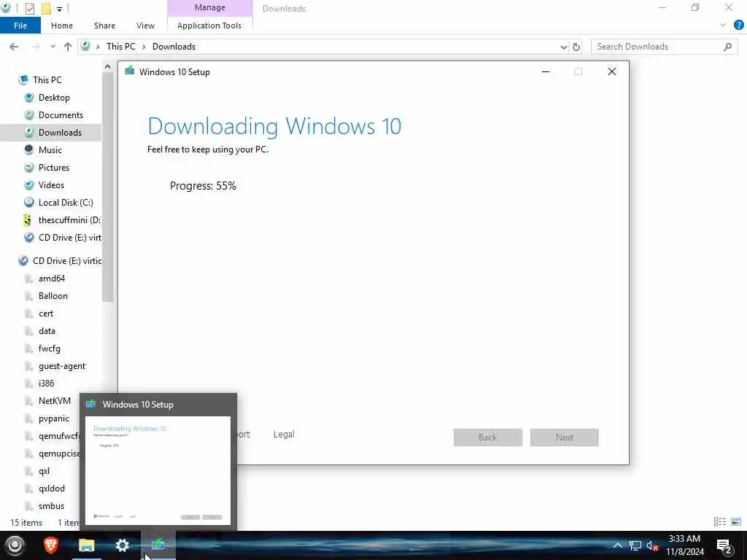The image size is (747, 560).
Task: Minimize the Windows 10 Setup window
Action: (x=546, y=72)
